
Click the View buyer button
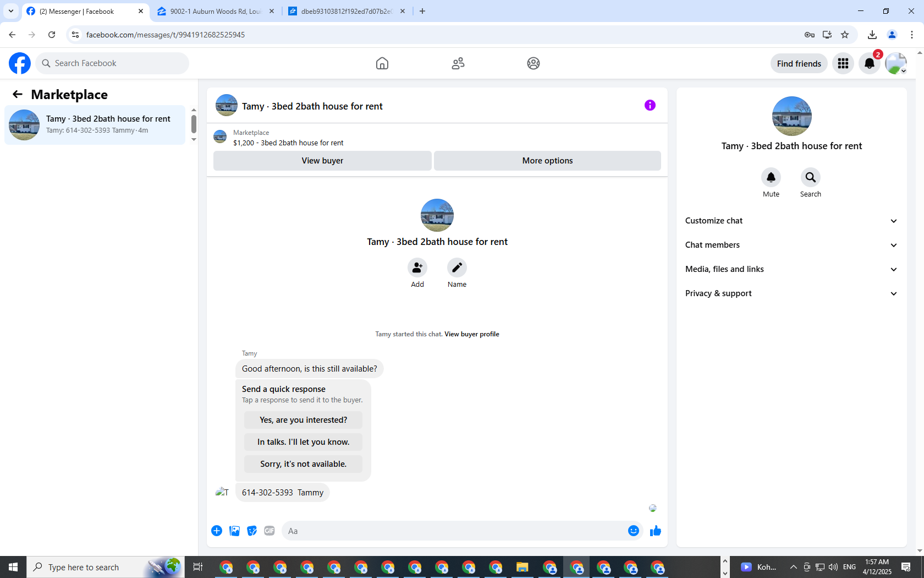click(x=322, y=161)
